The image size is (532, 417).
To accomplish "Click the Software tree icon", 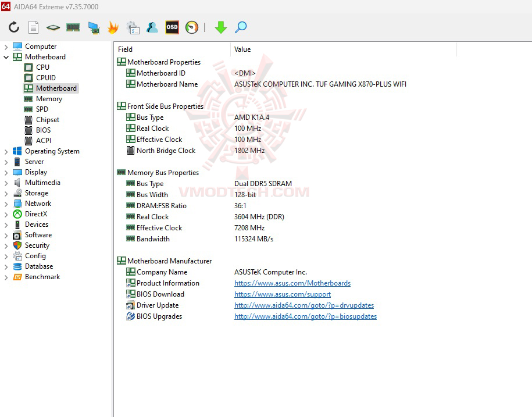I will 17,235.
